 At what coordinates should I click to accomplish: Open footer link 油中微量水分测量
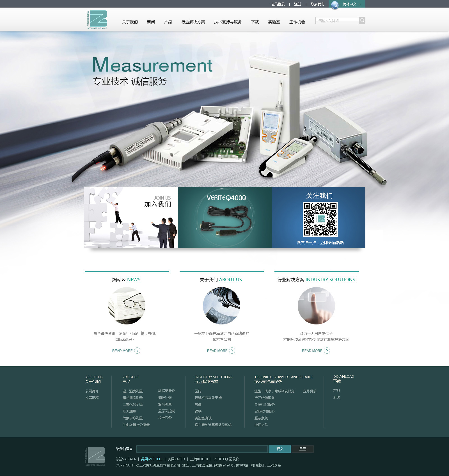[136, 425]
